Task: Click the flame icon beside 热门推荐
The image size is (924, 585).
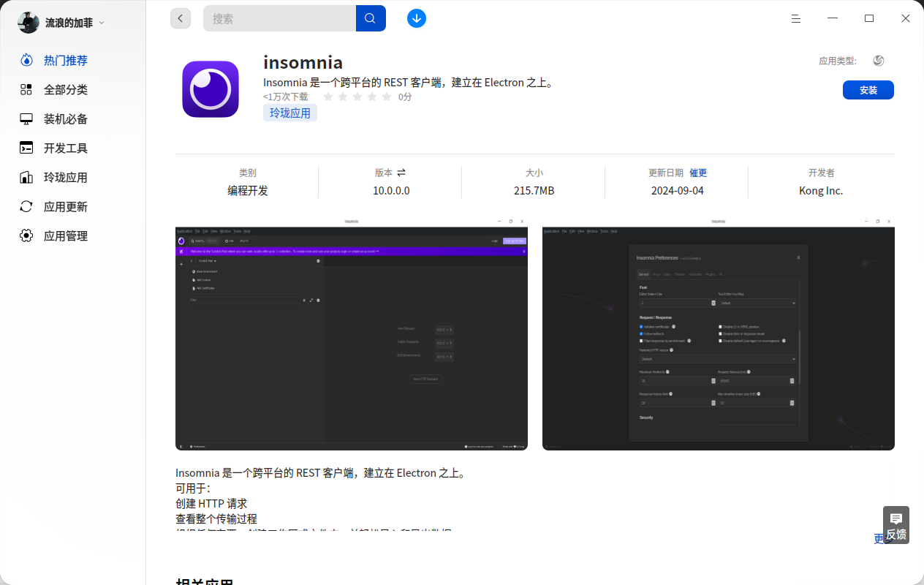Action: pyautogui.click(x=26, y=60)
